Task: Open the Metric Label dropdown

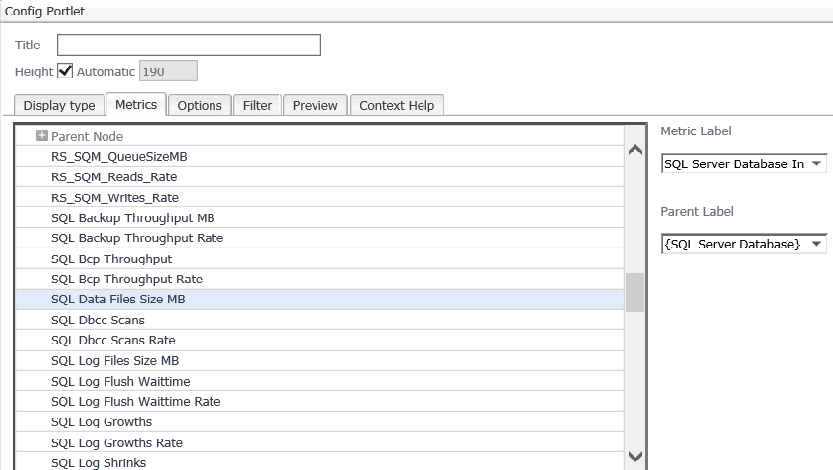Action: [743, 164]
